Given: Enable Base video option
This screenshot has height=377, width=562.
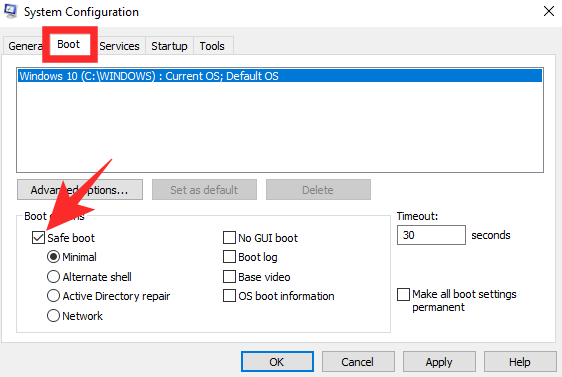Looking at the screenshot, I should [229, 277].
